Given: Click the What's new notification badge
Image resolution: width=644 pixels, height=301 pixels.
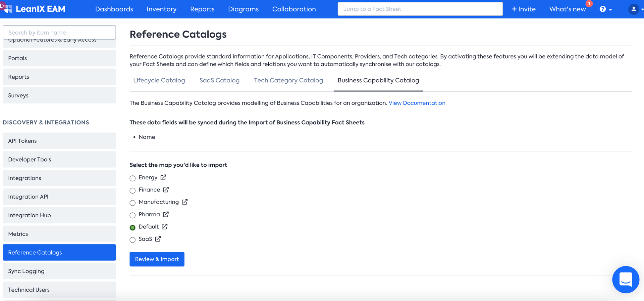Looking at the screenshot, I should (x=589, y=4).
